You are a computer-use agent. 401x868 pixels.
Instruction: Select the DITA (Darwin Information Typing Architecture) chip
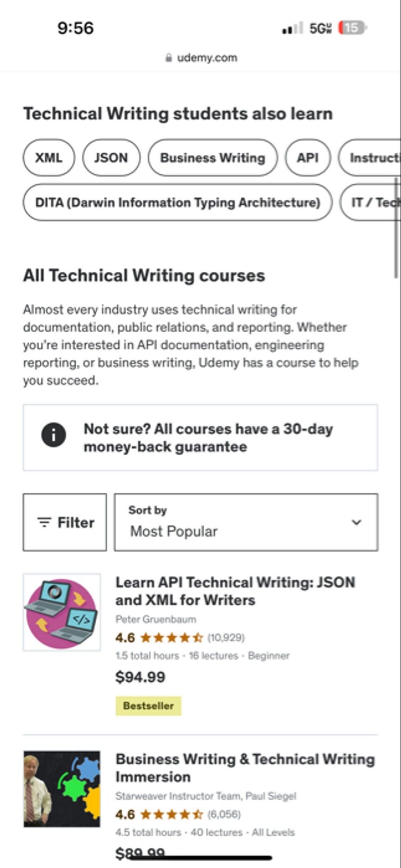(x=178, y=202)
